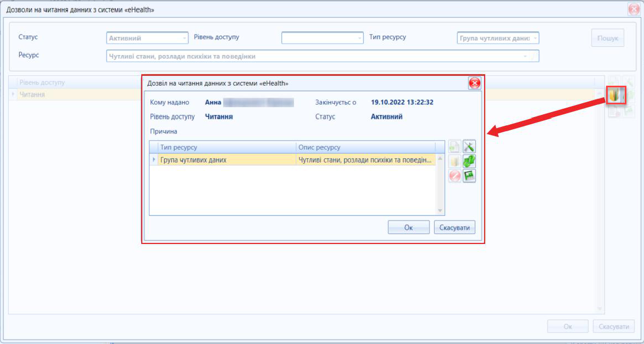
Task: Confirm with Ок in the permission dialog
Action: 409,228
